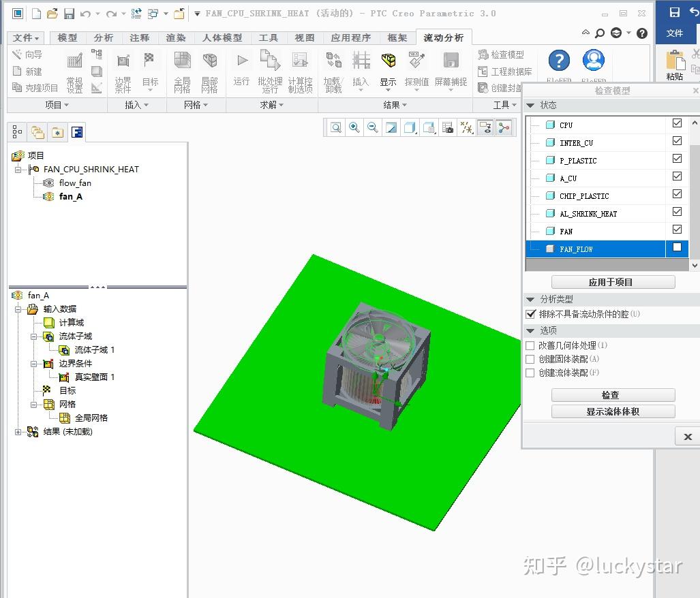700x598 pixels.
Task: Disable 排除不具备流动条件的腔 option
Action: click(530, 314)
